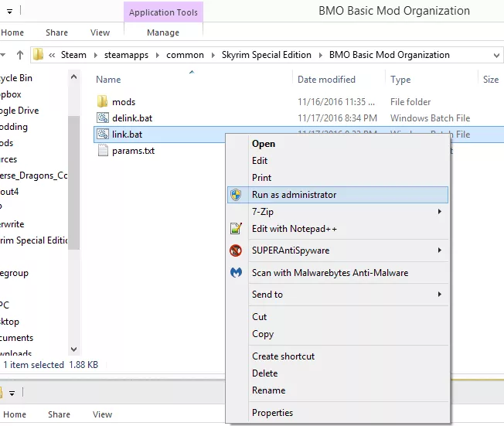The height and width of the screenshot is (426, 504).
Task: Navigate to Skyrim Special Edition breadcrumb
Action: pyautogui.click(x=267, y=55)
